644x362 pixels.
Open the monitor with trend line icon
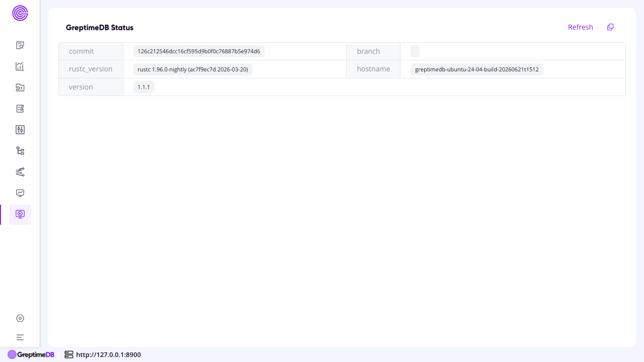[x=20, y=193]
